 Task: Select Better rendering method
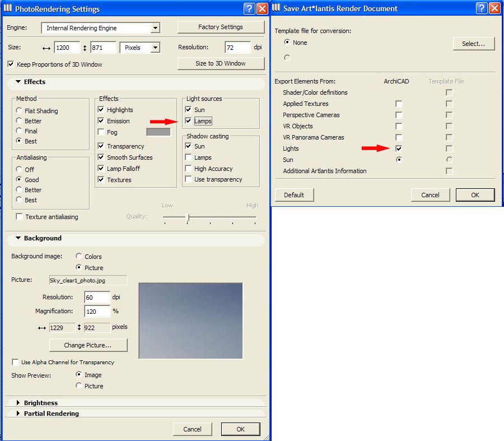pos(18,120)
